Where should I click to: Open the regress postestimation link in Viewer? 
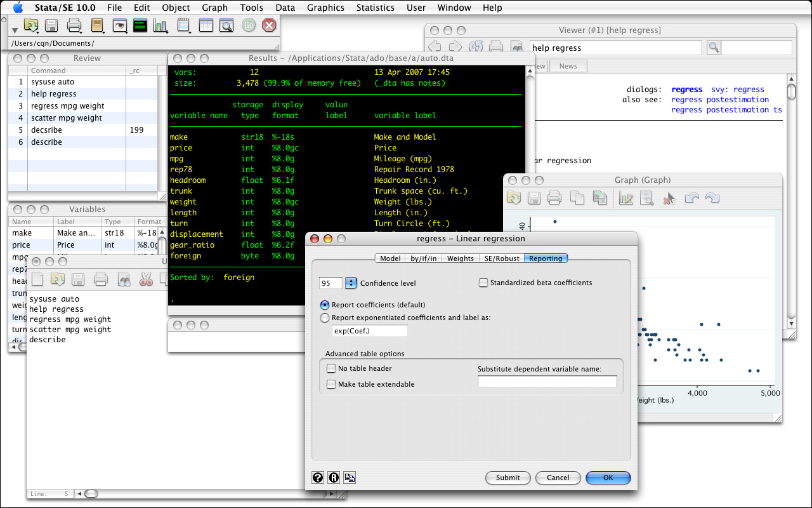[x=720, y=100]
